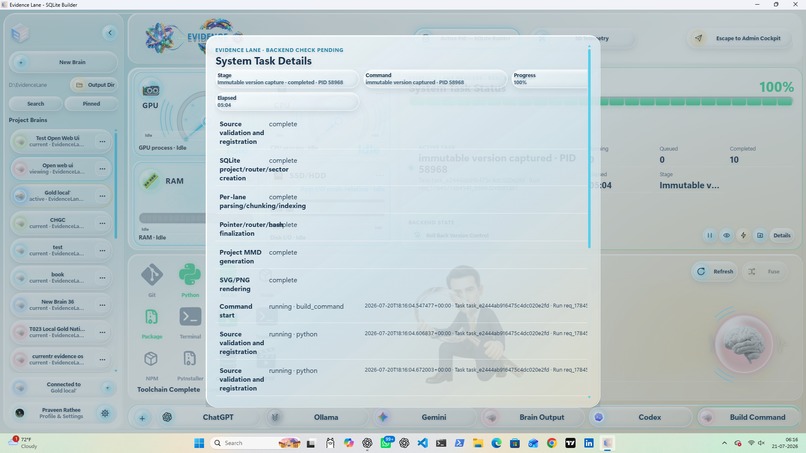Image resolution: width=806 pixels, height=453 pixels.
Task: Click the Details button in task status
Action: click(782, 235)
